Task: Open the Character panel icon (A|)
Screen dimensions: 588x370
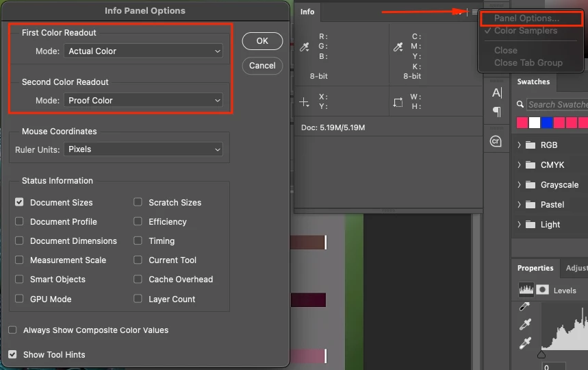Action: pyautogui.click(x=496, y=92)
